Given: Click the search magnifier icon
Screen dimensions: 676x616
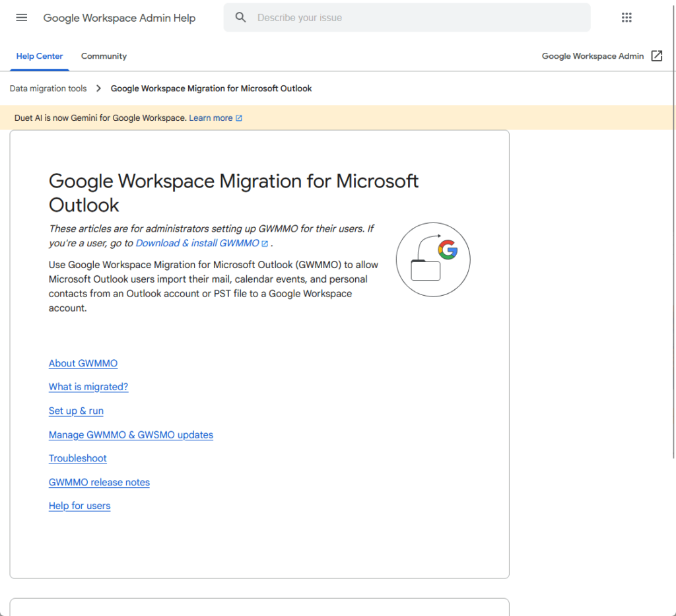Looking at the screenshot, I should coord(240,18).
